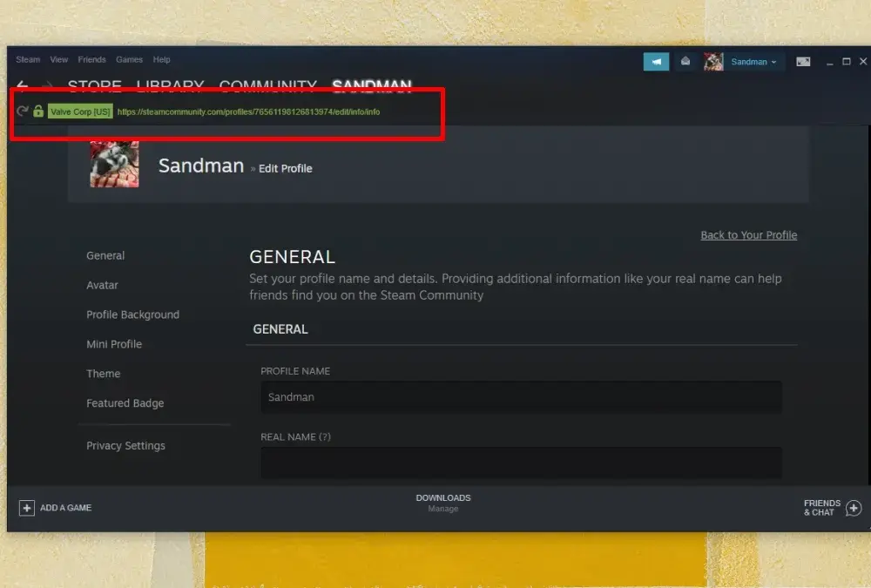Open DOWNLOADS Manage
Viewport: 871px width, 588px height.
tap(443, 503)
